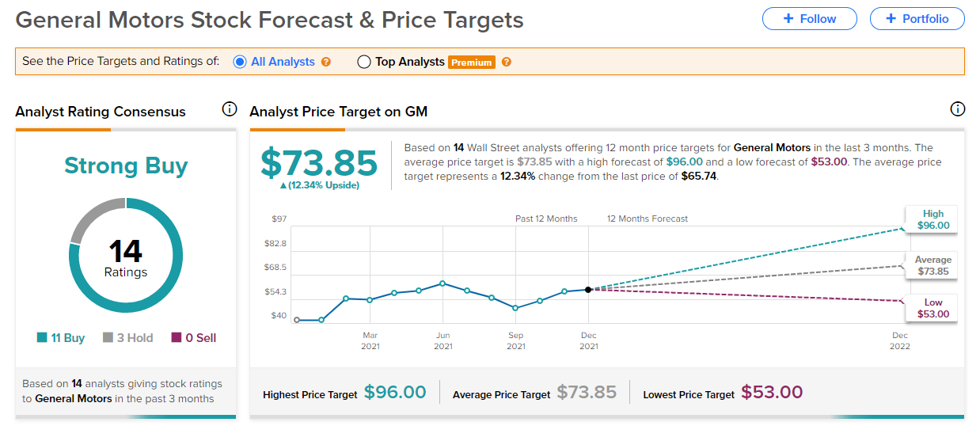980x441 pixels.
Task: Click the help icon next to All Analysts
Action: click(326, 62)
